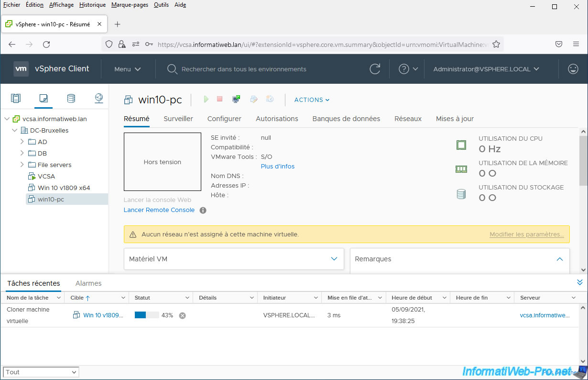588x380 pixels.
Task: Collapse the vcsa.informatiweb.lan root node
Action: (7, 119)
